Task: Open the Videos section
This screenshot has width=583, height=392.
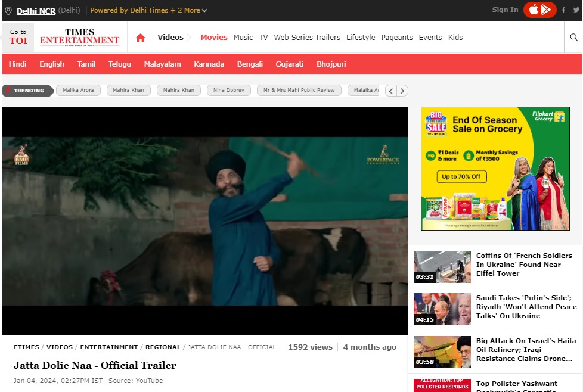Action: 170,37
